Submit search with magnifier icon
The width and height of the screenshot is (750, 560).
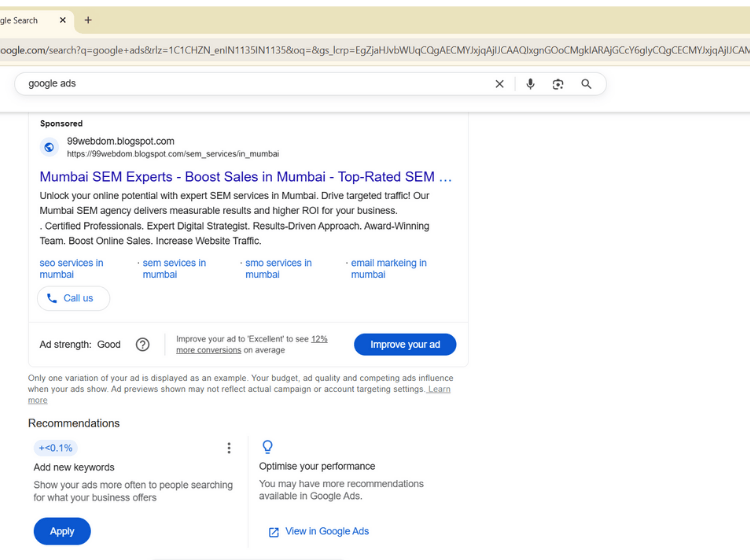pos(586,84)
